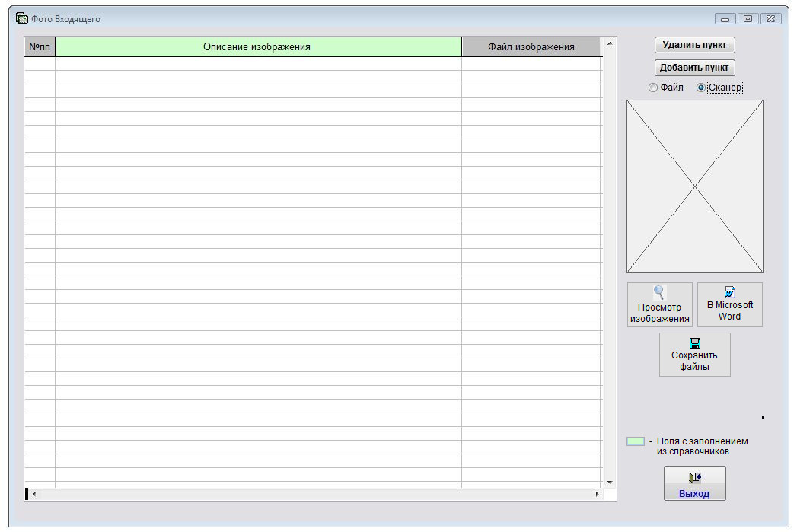Image resolution: width=797 pixels, height=532 pixels.
Task: Select the Сканер radio button
Action: [701, 88]
